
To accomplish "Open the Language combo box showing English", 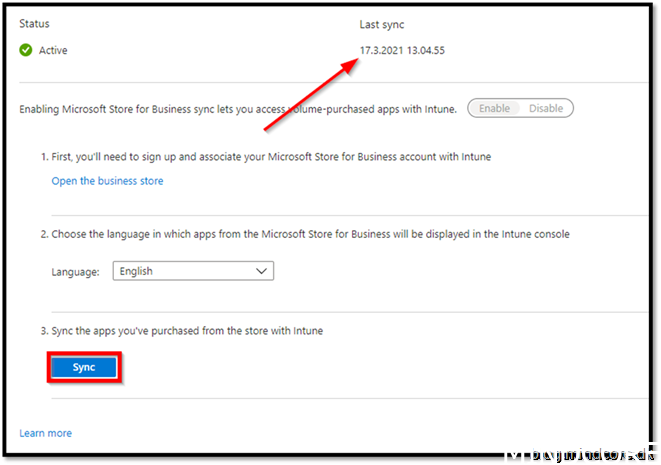I will (192, 271).
